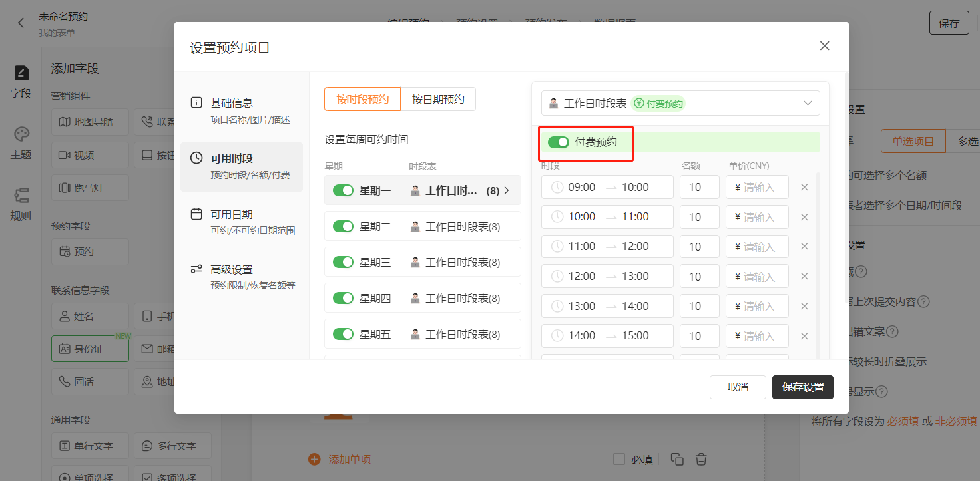Click the 保存设置 button
The height and width of the screenshot is (481, 980).
tap(803, 387)
